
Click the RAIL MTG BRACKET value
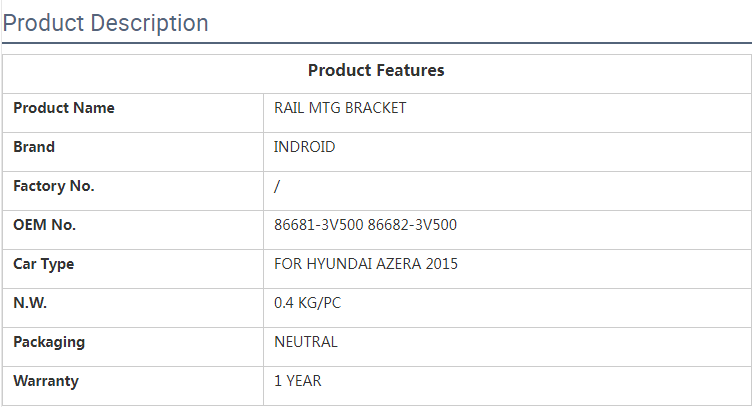(340, 108)
